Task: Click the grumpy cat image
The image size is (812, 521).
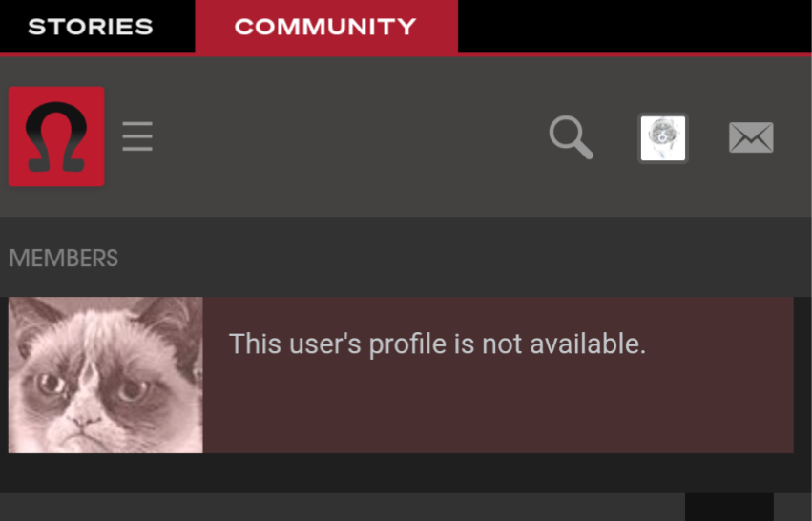Action: pos(106,375)
